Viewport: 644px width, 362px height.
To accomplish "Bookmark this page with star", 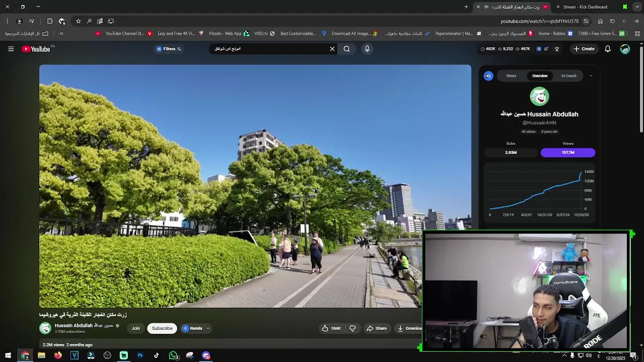I will [x=78, y=21].
